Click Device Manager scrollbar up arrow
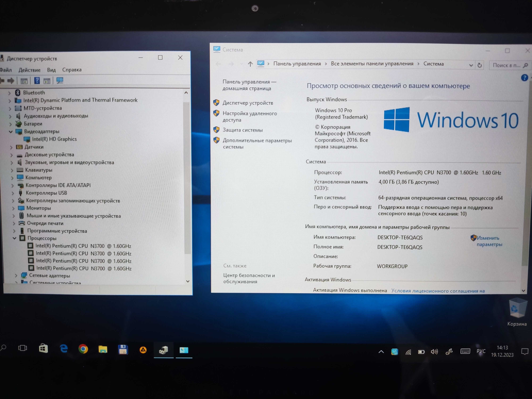 point(186,93)
